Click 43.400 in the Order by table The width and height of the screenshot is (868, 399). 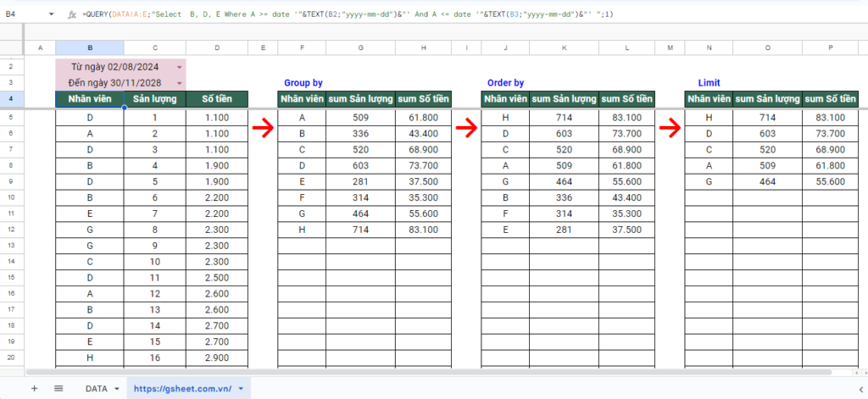(x=627, y=197)
